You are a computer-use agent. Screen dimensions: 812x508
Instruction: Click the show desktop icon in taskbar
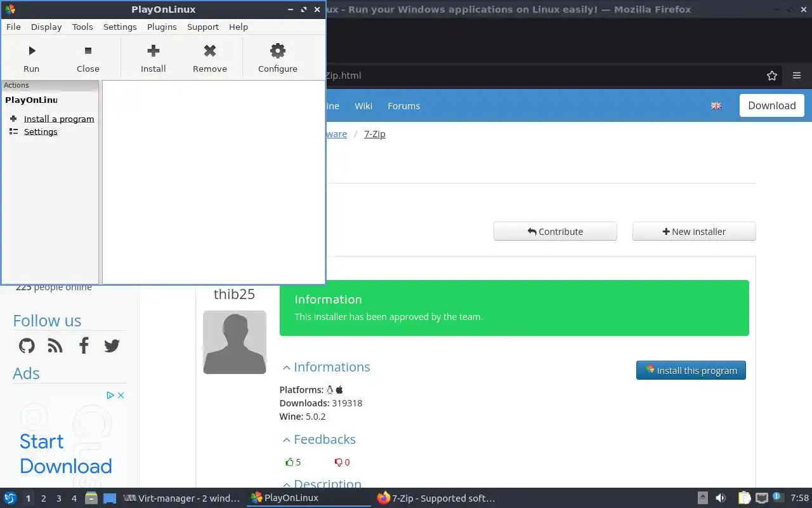click(x=110, y=498)
